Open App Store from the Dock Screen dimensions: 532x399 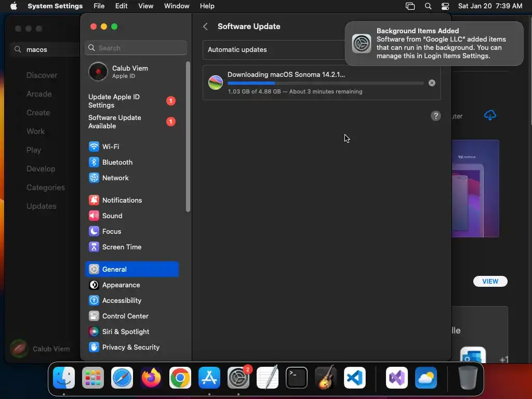coord(209,378)
